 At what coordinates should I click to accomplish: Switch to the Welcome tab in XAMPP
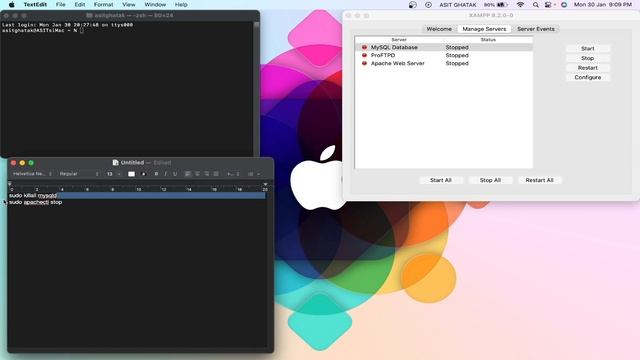point(439,29)
